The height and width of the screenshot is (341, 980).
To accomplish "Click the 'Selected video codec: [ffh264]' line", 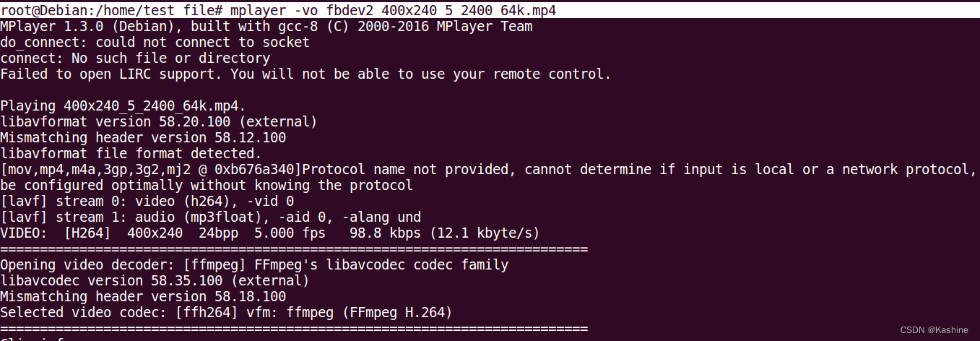I will 226,312.
